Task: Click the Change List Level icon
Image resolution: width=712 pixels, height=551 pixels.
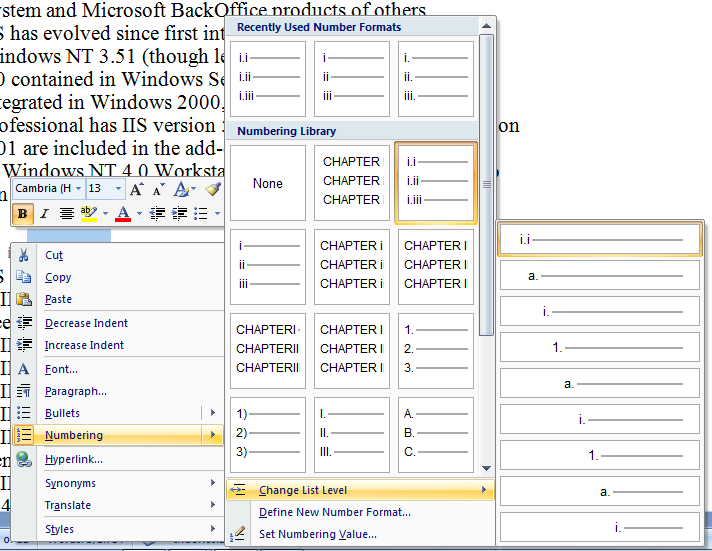Action: pyautogui.click(x=237, y=490)
